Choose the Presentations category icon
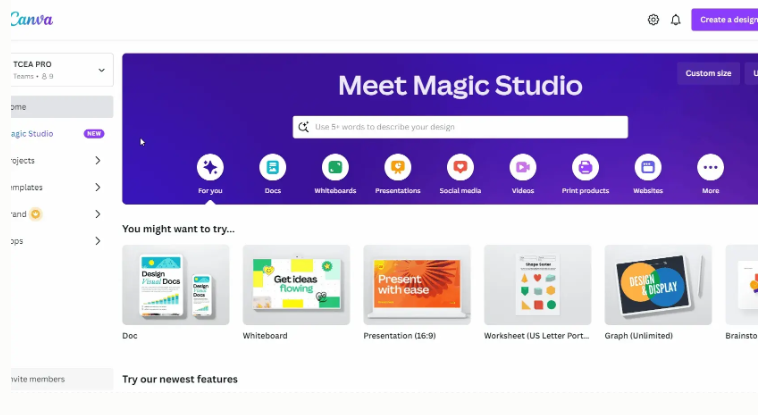This screenshot has height=415, width=758. (397, 167)
